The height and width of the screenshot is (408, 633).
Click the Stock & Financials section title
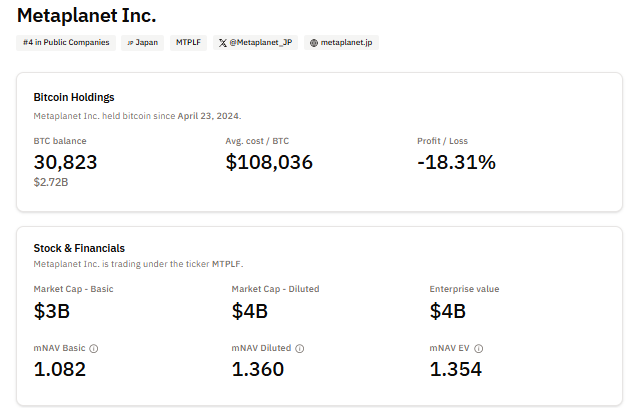[x=79, y=247]
